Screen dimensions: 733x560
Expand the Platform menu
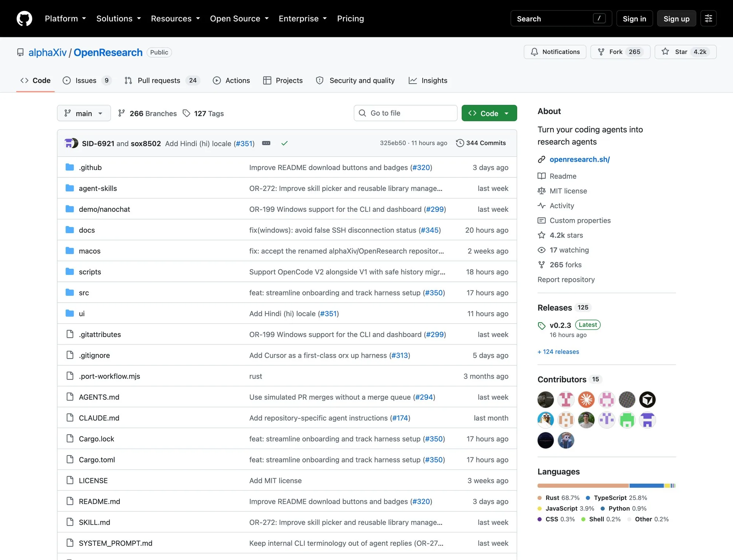(65, 19)
